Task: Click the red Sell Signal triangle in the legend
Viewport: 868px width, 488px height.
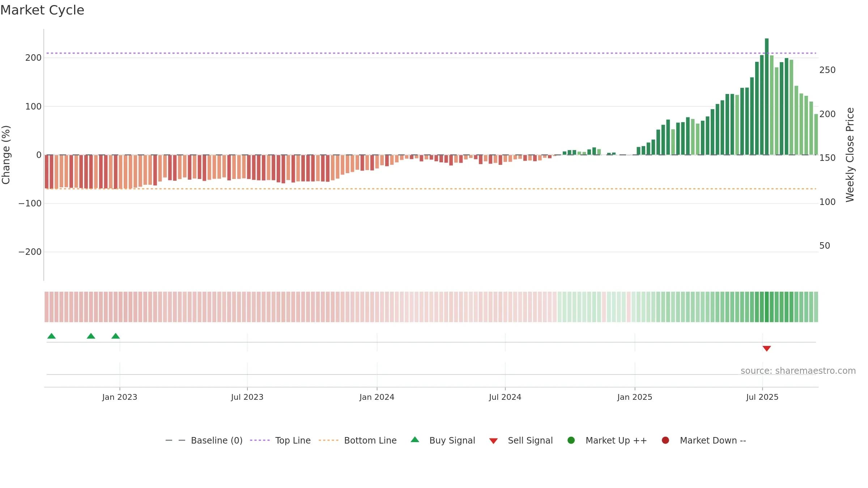Action: pyautogui.click(x=493, y=441)
